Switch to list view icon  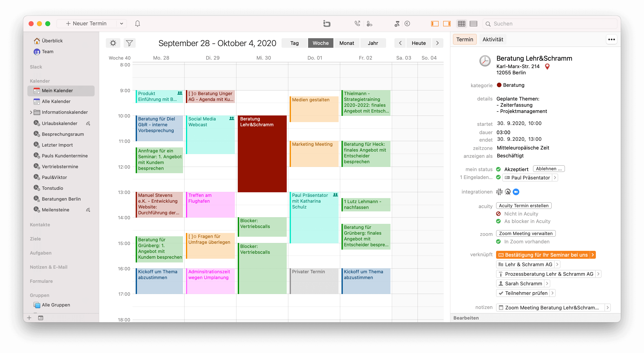[x=473, y=23]
